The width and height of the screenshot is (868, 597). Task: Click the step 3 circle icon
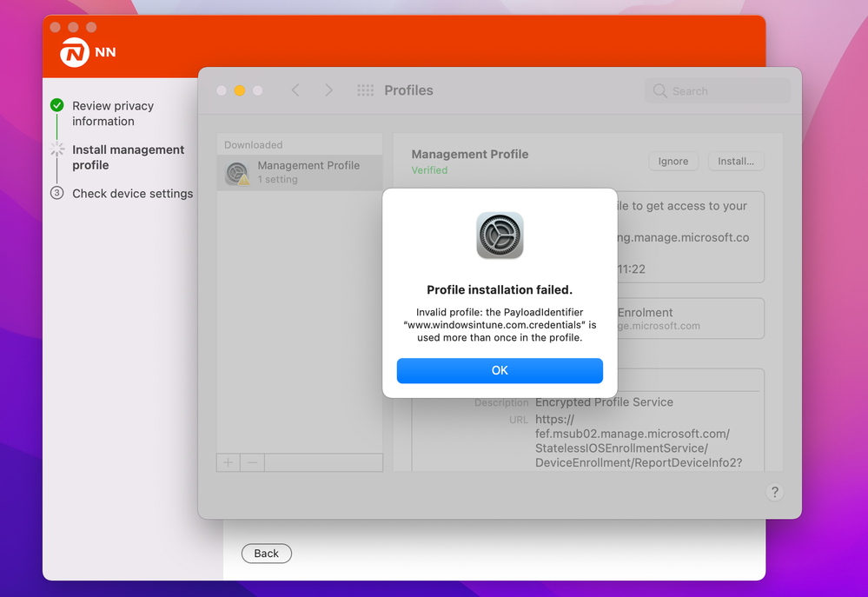click(57, 193)
